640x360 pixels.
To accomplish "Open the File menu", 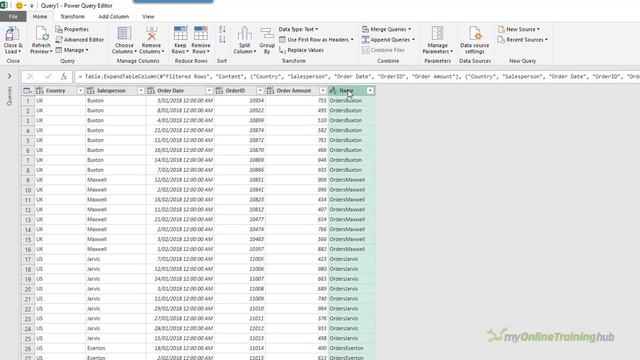I will coord(13,17).
